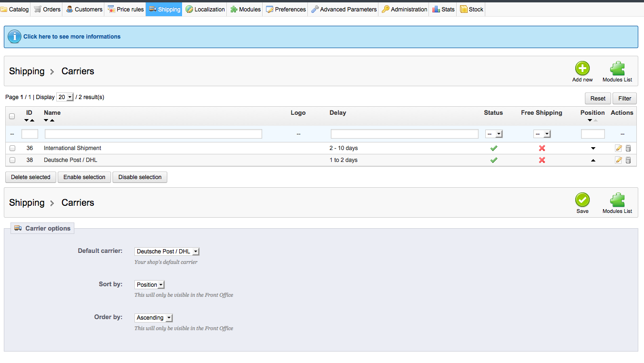Click the ID cell '36'
Viewport: 644px width, 363px height.
click(x=30, y=148)
